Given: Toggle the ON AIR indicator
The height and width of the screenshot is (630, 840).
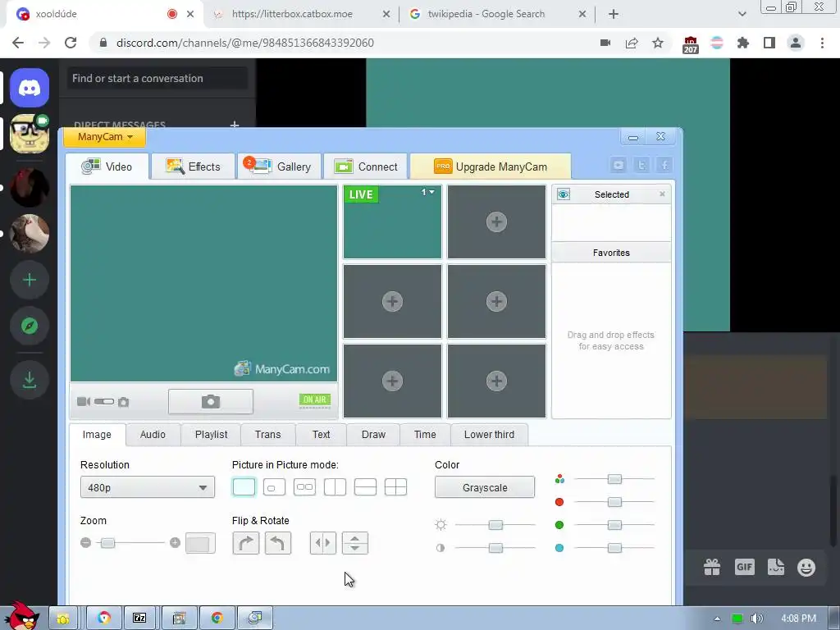Looking at the screenshot, I should [x=314, y=400].
